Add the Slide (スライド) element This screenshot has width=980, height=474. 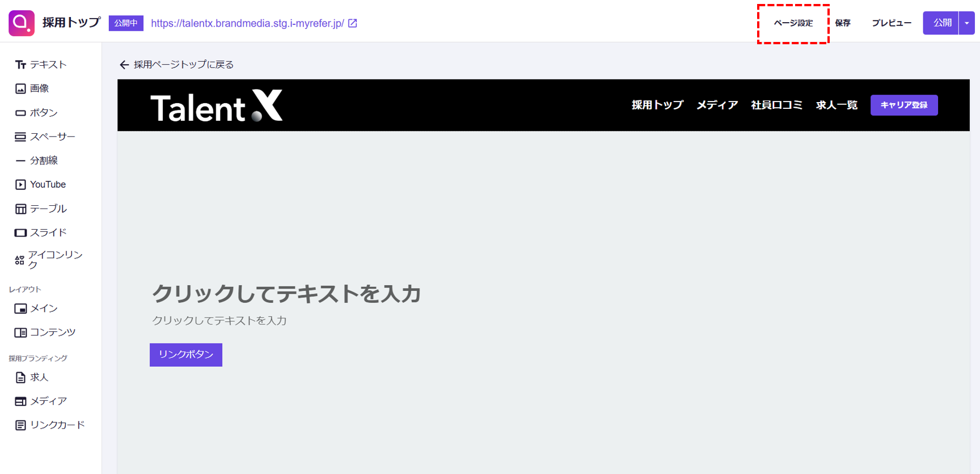[x=41, y=232]
